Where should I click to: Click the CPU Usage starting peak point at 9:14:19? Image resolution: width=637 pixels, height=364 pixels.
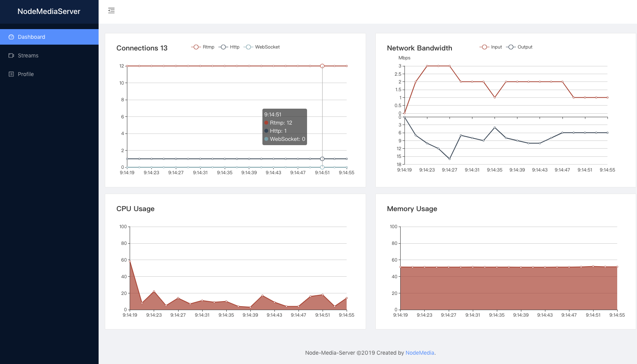coord(130,261)
